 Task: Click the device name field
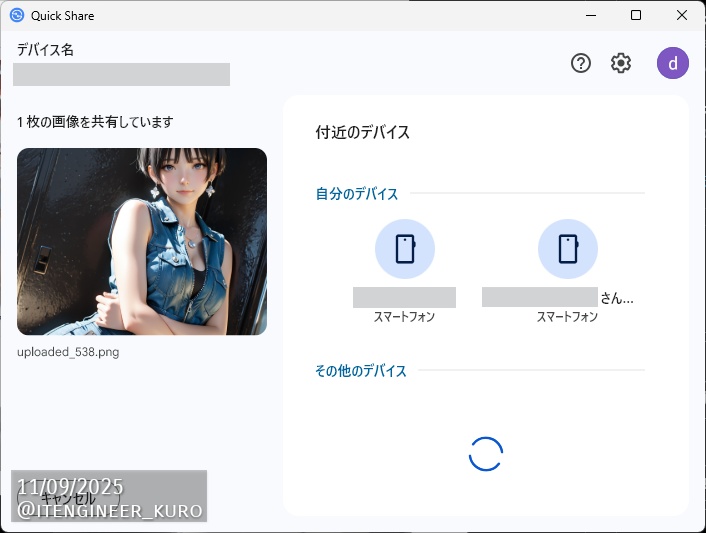click(x=122, y=74)
